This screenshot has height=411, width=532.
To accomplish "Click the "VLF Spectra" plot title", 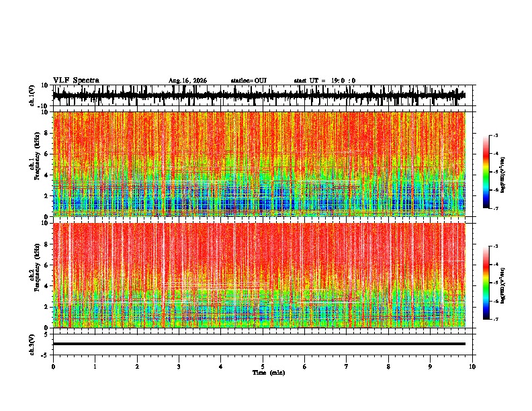I will 76,81.
